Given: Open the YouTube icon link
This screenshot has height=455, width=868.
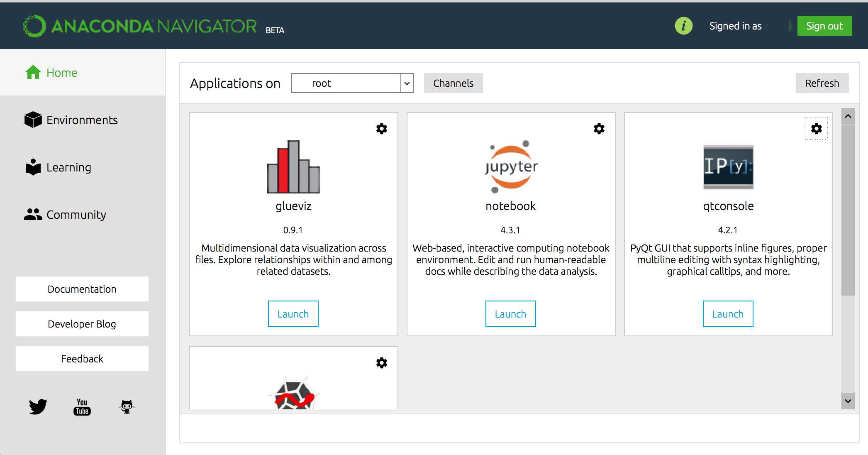Looking at the screenshot, I should [82, 407].
